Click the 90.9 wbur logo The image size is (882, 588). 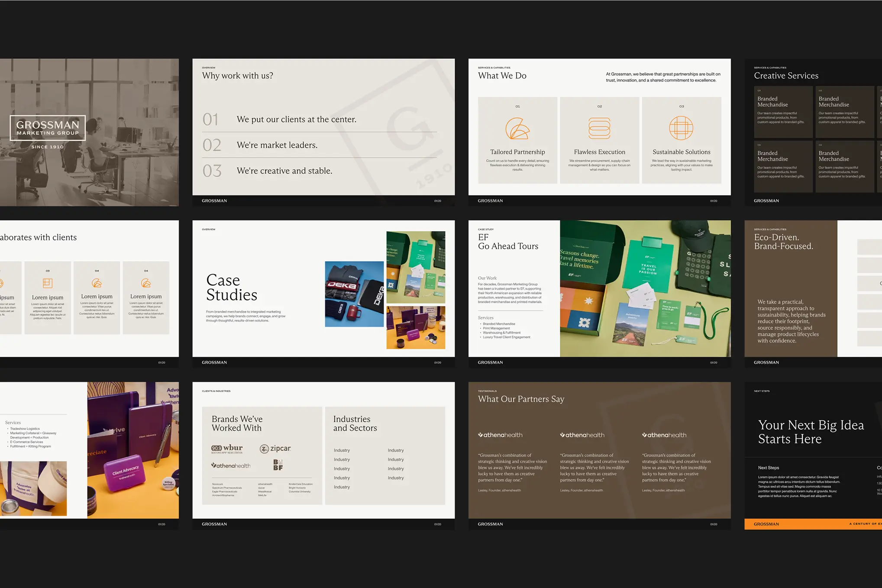227,449
